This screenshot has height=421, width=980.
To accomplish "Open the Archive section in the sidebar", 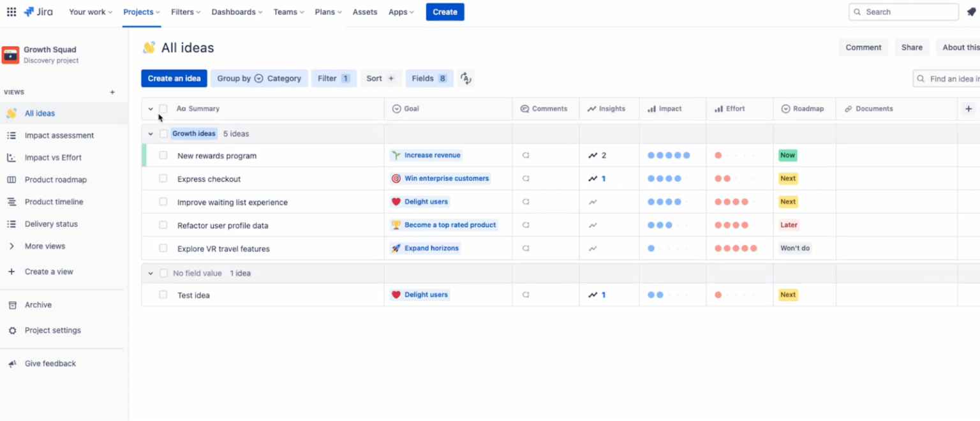I will 38,305.
